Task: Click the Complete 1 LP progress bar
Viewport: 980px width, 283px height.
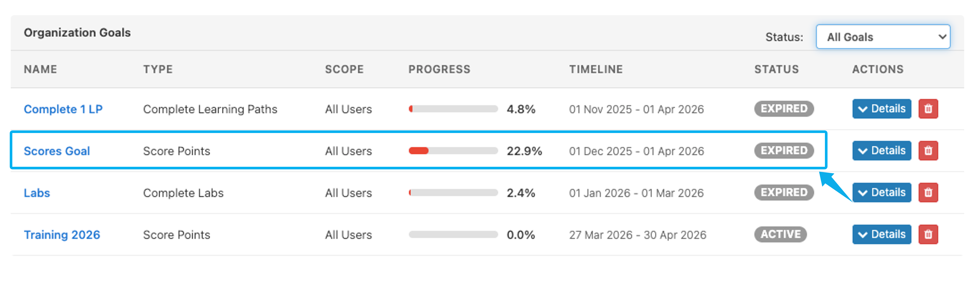Action: [453, 109]
